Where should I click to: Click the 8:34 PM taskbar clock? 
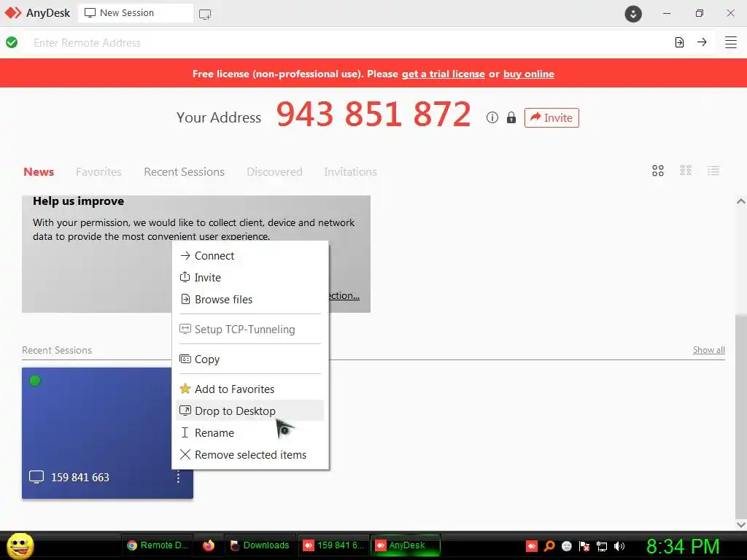pos(683,546)
